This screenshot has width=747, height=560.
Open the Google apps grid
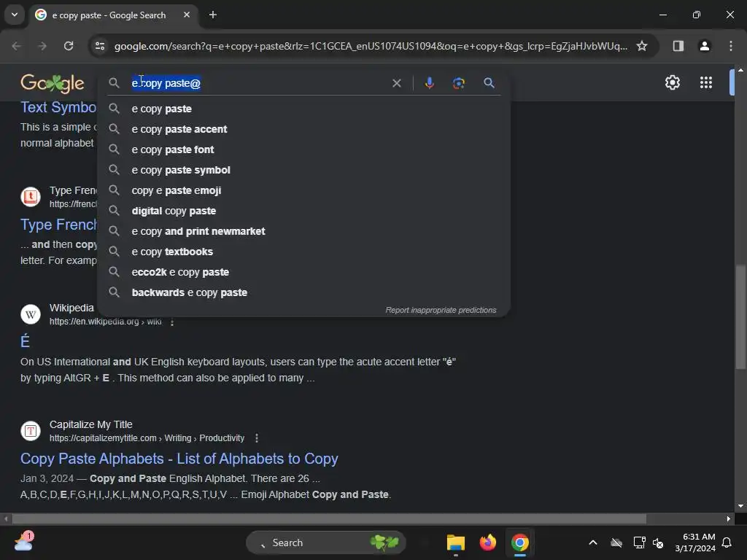(x=705, y=82)
